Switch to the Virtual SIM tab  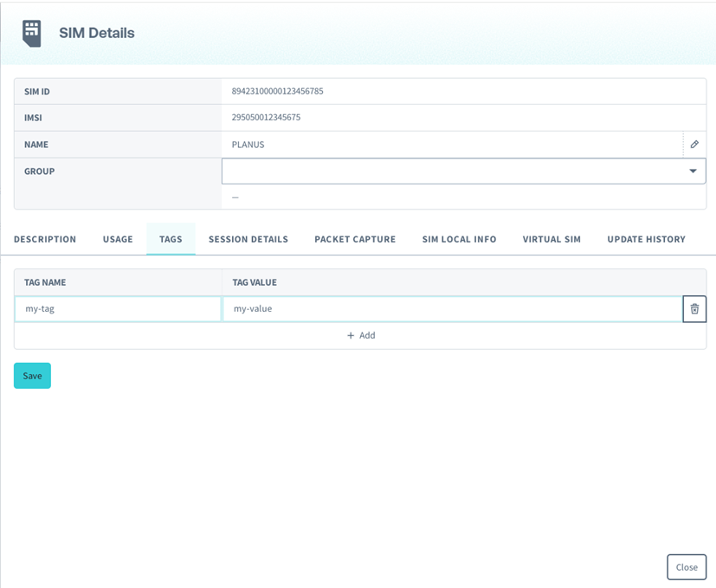[x=552, y=239]
